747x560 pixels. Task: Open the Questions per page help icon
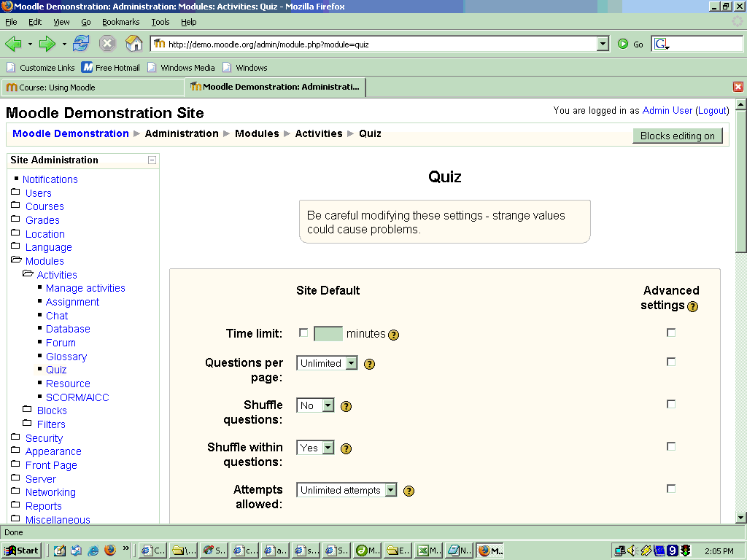click(369, 365)
